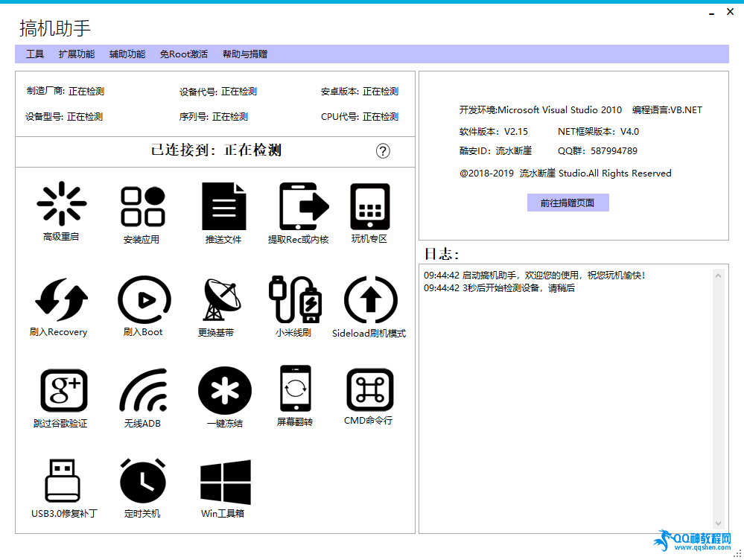Screen dimensions: 744x560
Task: Click the 安装应用 install app icon
Action: pos(143,206)
